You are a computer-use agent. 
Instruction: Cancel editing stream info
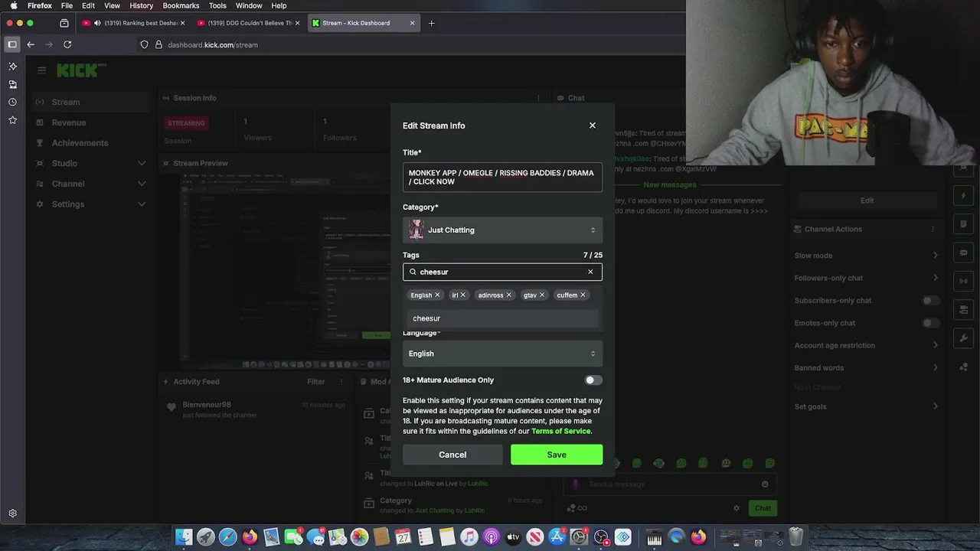pyautogui.click(x=452, y=455)
